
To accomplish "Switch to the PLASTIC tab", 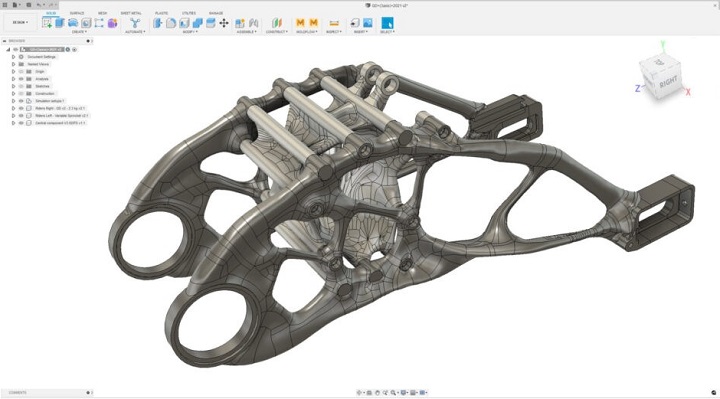I will click(x=161, y=13).
